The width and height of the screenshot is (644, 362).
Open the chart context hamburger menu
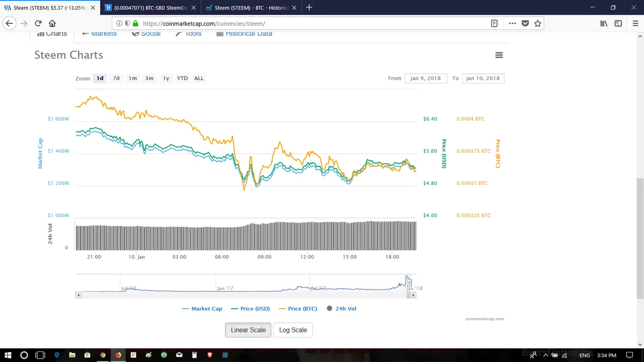[x=499, y=55]
